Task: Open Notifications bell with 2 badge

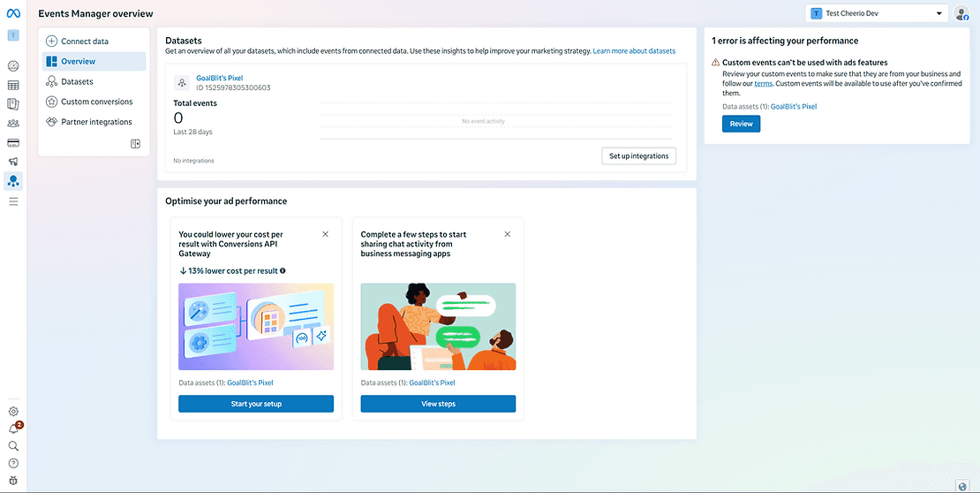Action: (14, 429)
